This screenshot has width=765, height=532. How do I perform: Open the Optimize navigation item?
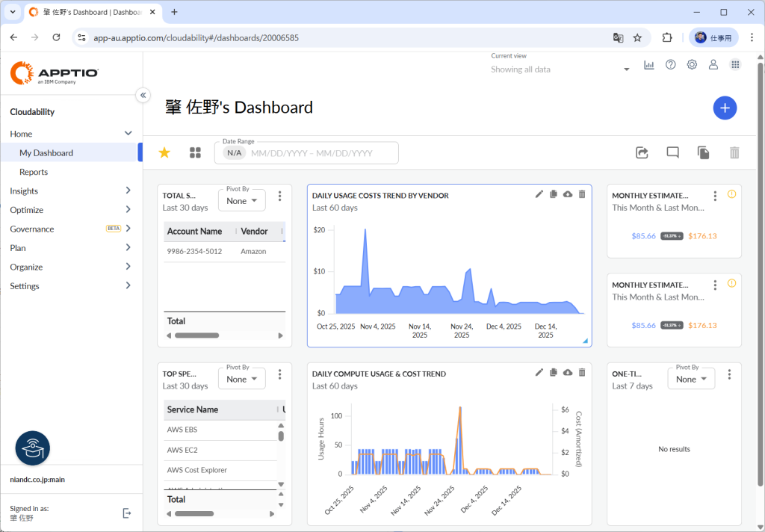coord(71,210)
